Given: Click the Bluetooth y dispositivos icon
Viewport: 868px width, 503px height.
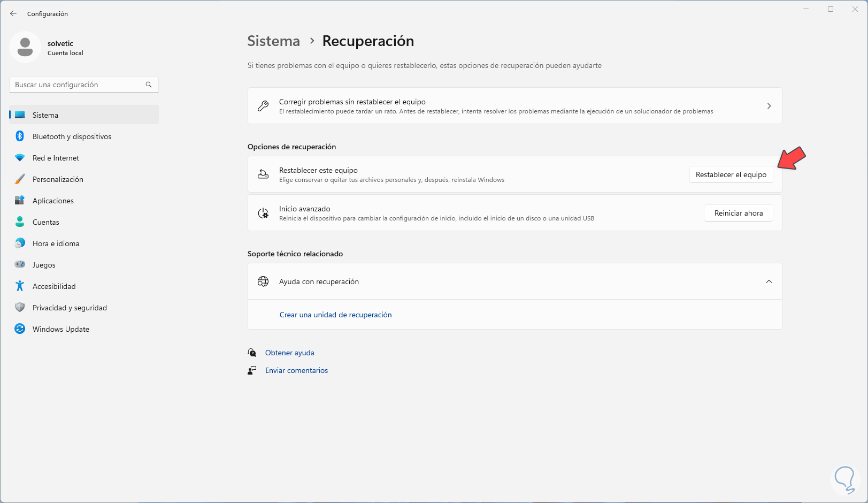Looking at the screenshot, I should (x=20, y=136).
